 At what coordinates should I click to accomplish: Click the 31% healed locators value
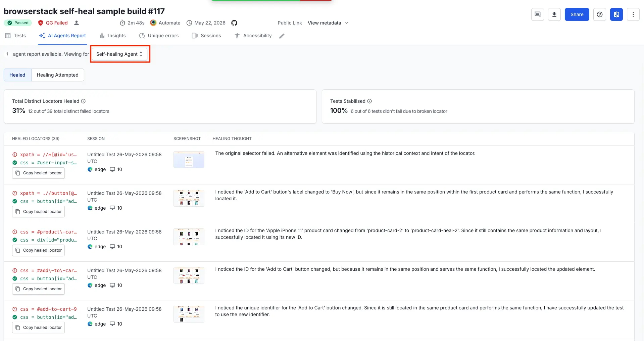click(x=19, y=111)
